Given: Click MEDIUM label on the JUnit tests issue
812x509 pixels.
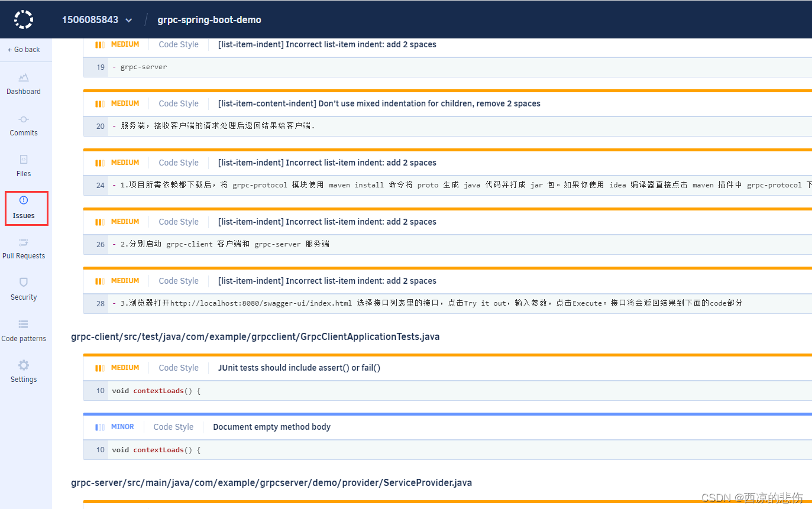Looking at the screenshot, I should point(125,368).
